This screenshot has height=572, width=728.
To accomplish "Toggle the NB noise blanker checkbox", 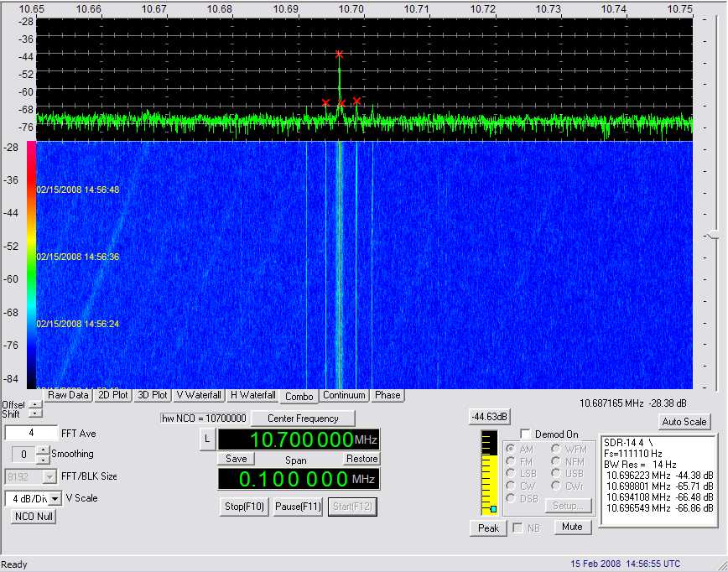I will pyautogui.click(x=517, y=528).
